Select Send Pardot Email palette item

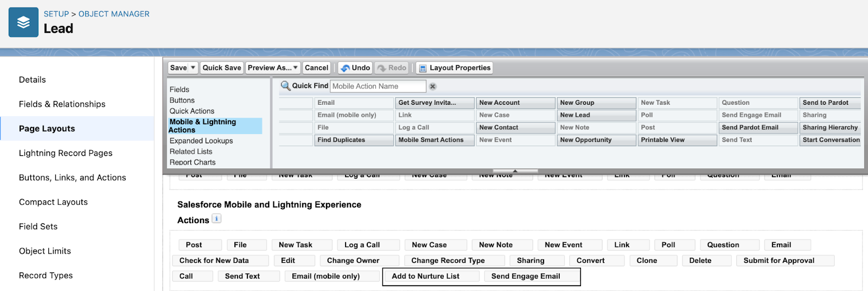click(x=758, y=128)
